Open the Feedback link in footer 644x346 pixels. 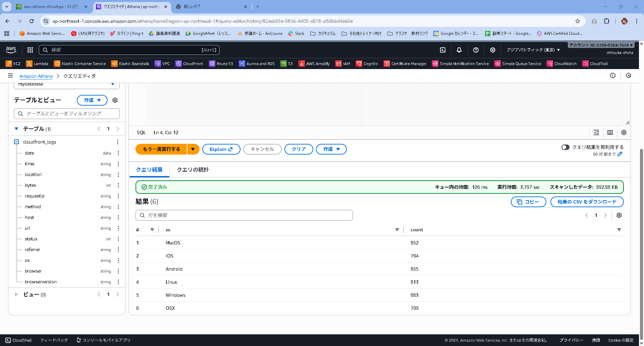tap(54, 340)
